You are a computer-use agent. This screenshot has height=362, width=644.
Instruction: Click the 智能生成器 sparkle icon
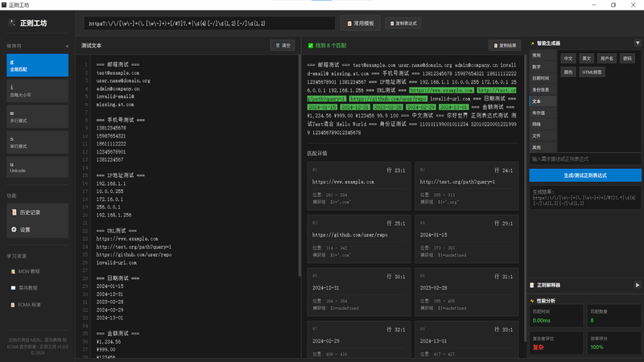tap(532, 43)
